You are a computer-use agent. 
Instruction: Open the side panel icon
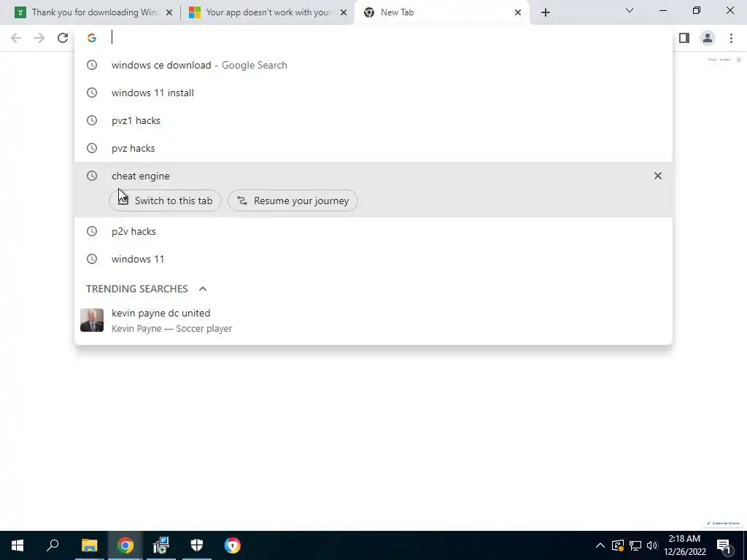(x=684, y=38)
